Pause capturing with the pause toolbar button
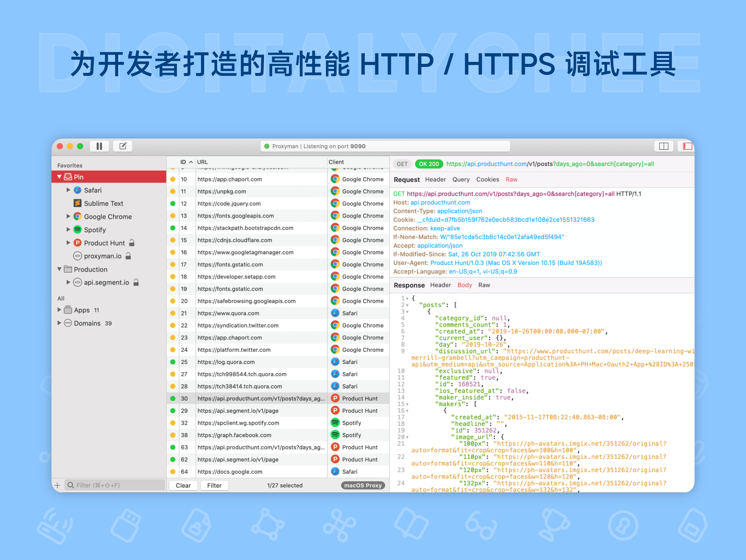This screenshot has height=560, width=746. point(99,146)
